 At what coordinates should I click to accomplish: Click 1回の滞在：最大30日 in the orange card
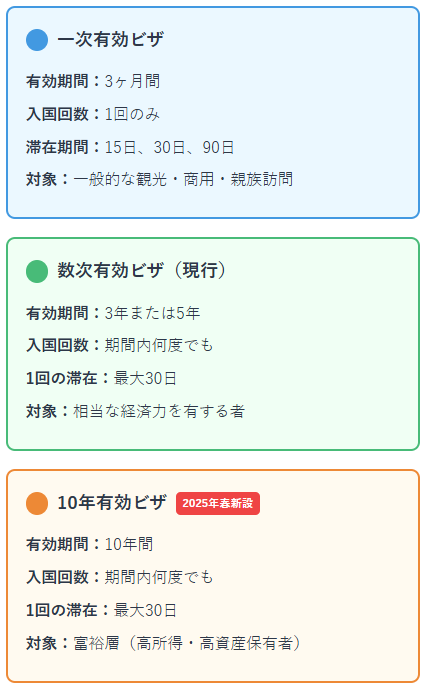coord(101,610)
